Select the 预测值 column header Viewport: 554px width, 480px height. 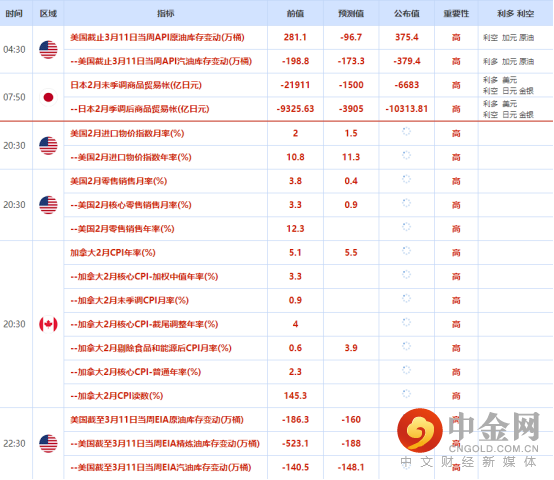(351, 13)
